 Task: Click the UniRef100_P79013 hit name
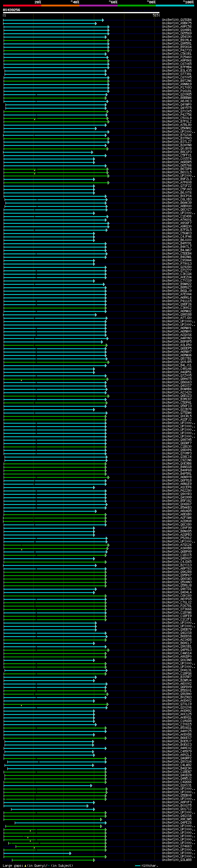pos(177,264)
